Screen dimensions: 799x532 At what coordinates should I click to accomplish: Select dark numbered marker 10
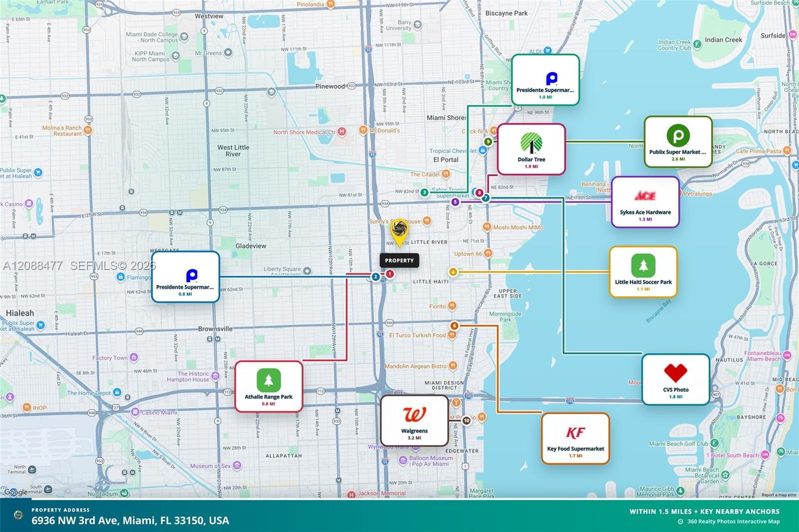pos(466,421)
